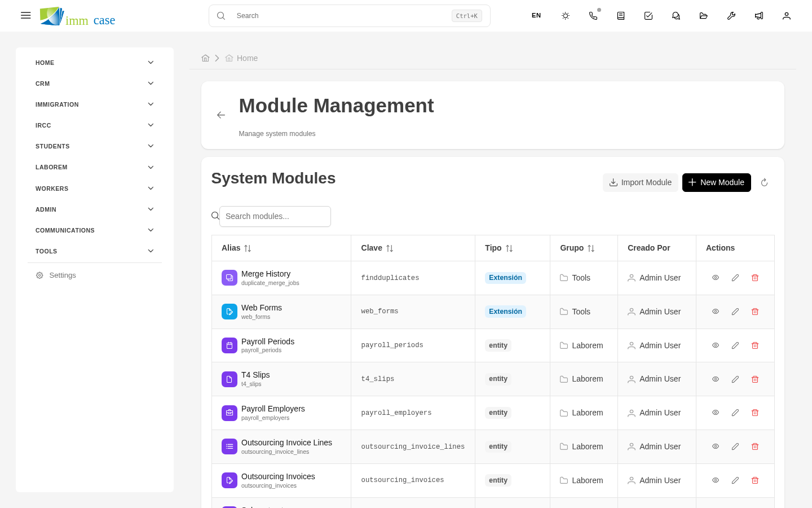Click the back arrow beside Module Management

[221, 115]
